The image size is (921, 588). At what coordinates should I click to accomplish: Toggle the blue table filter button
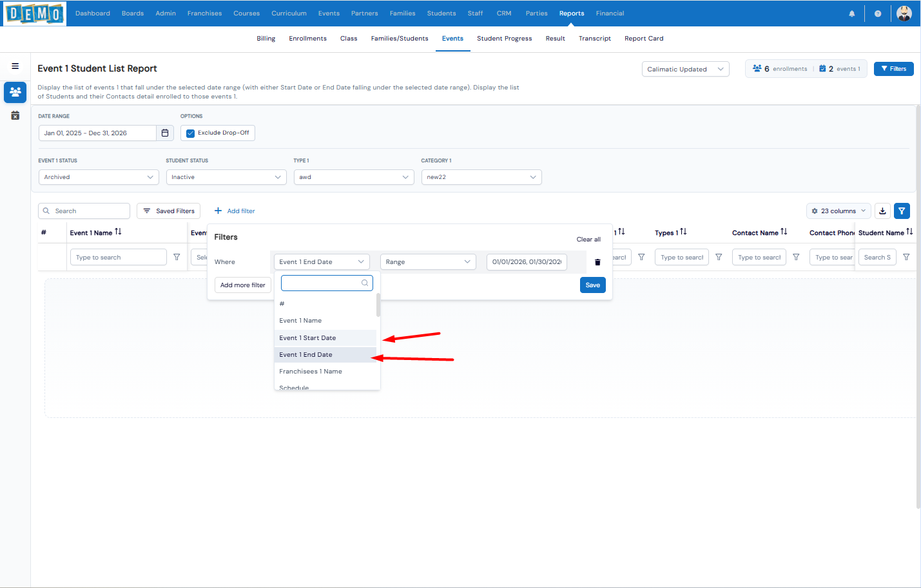[902, 211]
